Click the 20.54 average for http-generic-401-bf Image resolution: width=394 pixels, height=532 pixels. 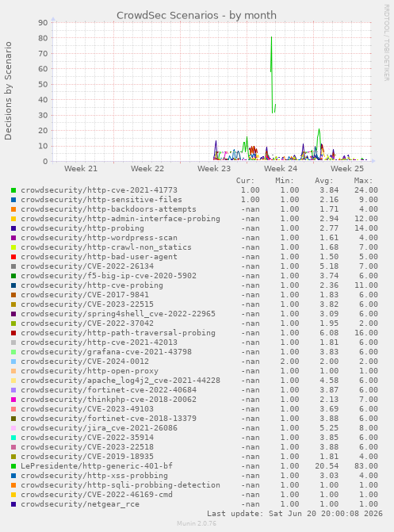click(327, 466)
